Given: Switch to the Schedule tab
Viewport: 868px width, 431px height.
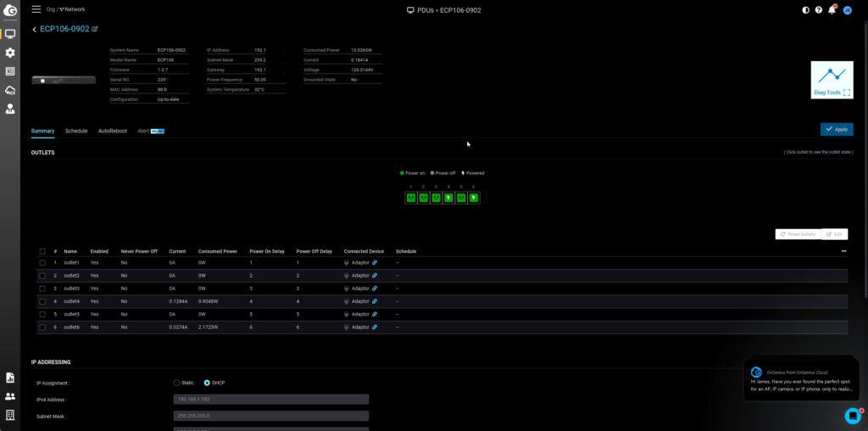Looking at the screenshot, I should point(76,131).
